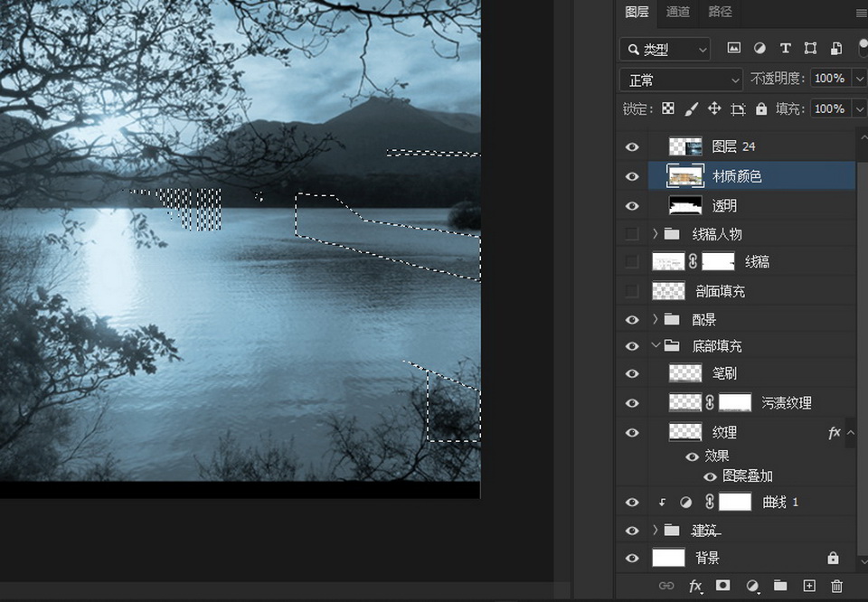Collapse the 底部填充 layer group

tap(655, 346)
